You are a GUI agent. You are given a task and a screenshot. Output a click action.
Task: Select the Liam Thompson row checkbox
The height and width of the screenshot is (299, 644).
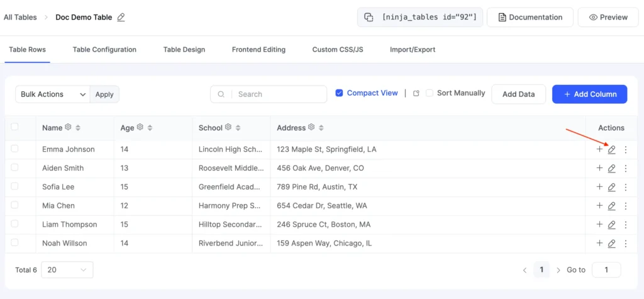click(14, 223)
